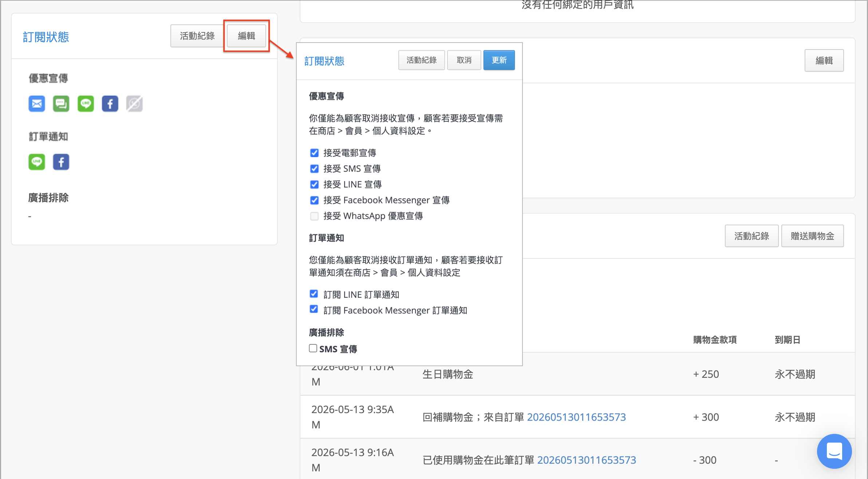Click the blue 更新 button
Screen dimensions: 868x479
pos(499,60)
